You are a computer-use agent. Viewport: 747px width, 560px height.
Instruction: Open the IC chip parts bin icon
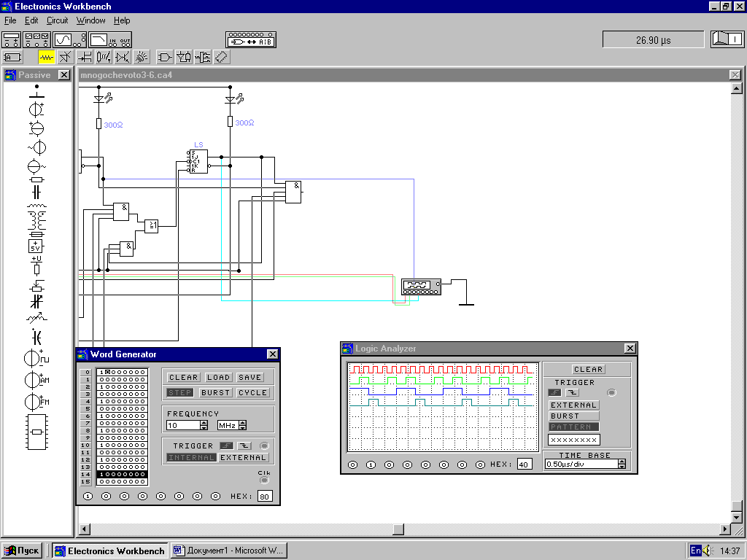point(222,58)
